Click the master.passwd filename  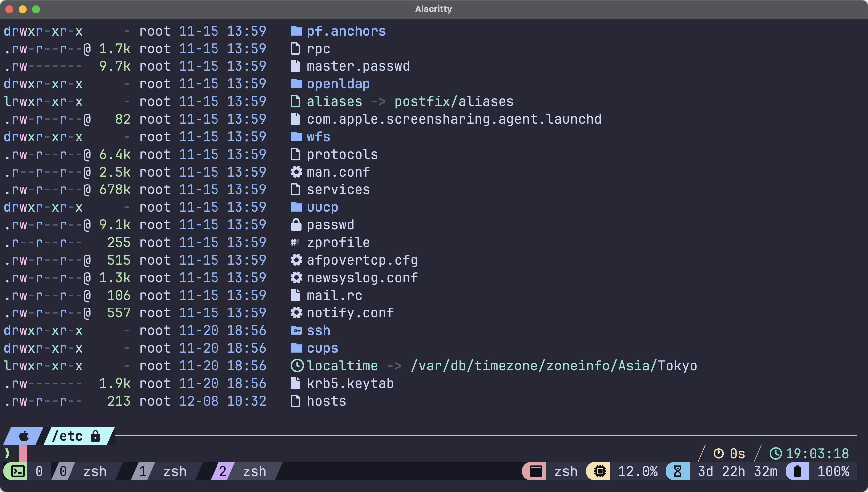pyautogui.click(x=358, y=66)
